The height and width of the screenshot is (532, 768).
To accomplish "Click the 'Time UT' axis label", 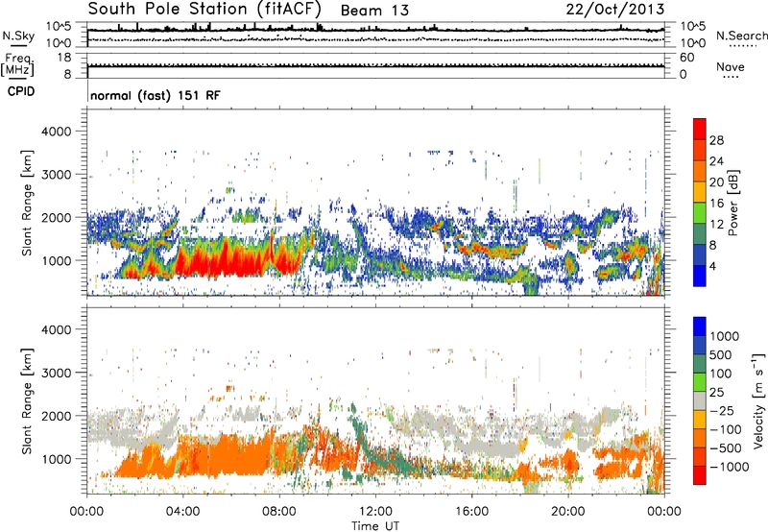I will pyautogui.click(x=375, y=526).
